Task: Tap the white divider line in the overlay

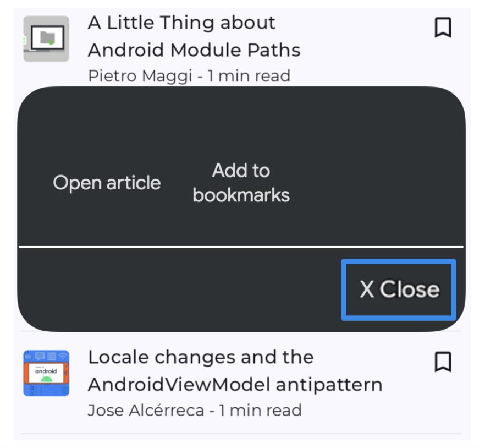Action: 242,246
